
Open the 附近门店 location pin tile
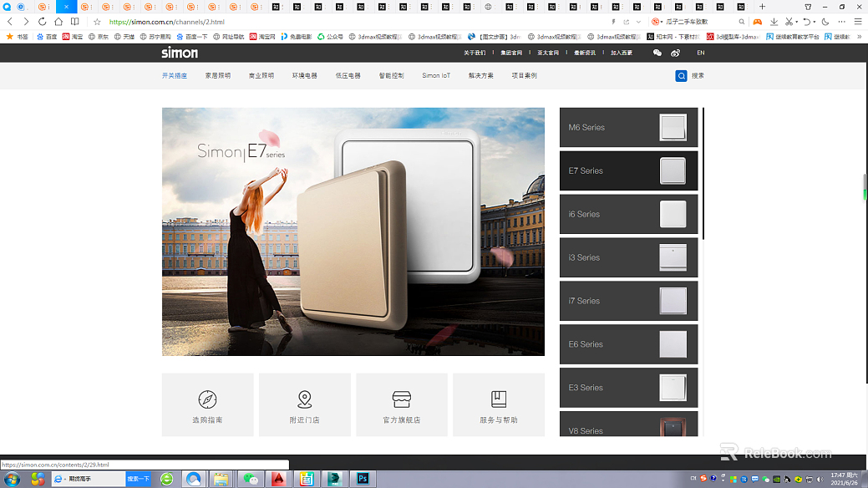(304, 404)
